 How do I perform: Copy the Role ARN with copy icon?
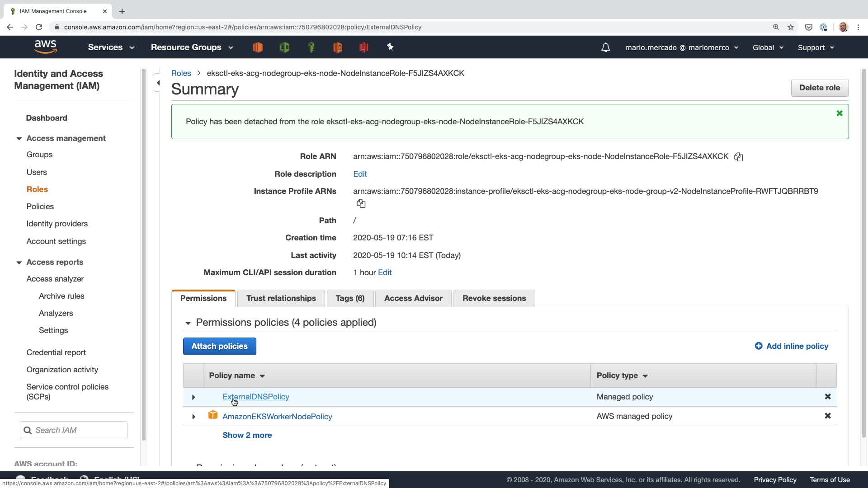738,157
